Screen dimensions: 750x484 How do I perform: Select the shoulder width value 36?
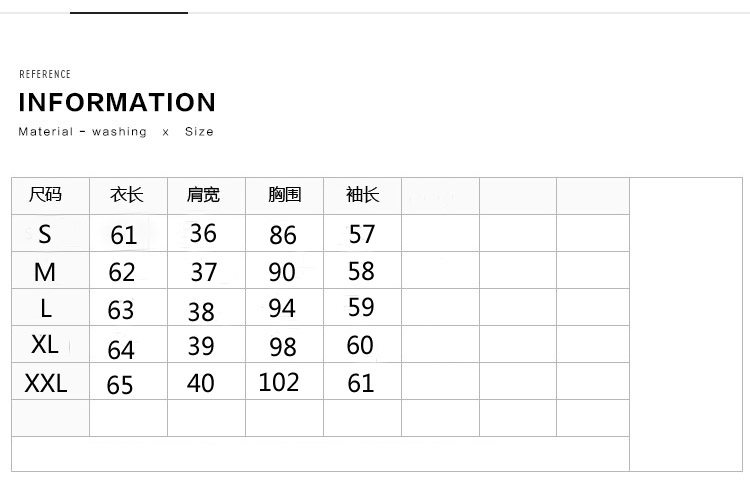click(203, 233)
